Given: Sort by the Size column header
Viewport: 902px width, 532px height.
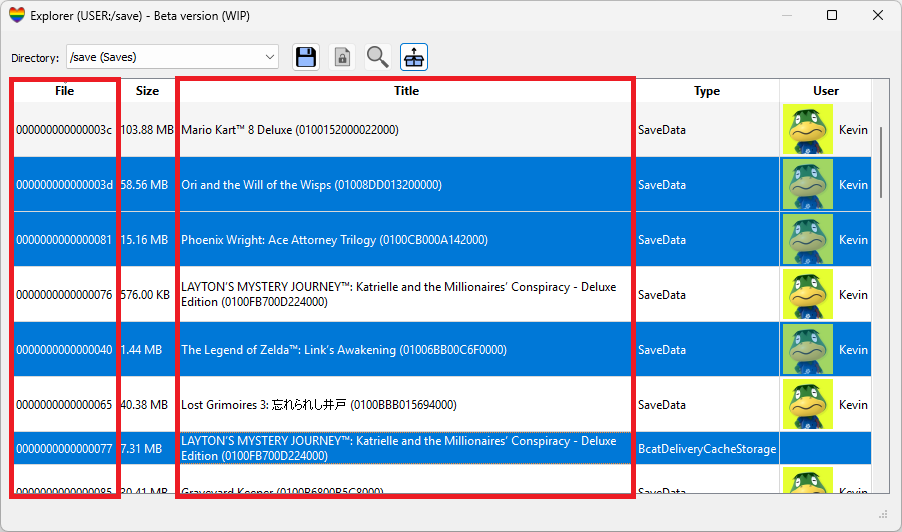Looking at the screenshot, I should pyautogui.click(x=147, y=91).
